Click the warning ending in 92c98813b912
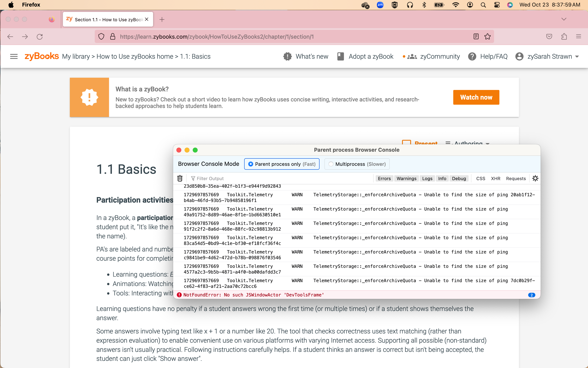Screen dimensions: 588x368 click(357, 226)
